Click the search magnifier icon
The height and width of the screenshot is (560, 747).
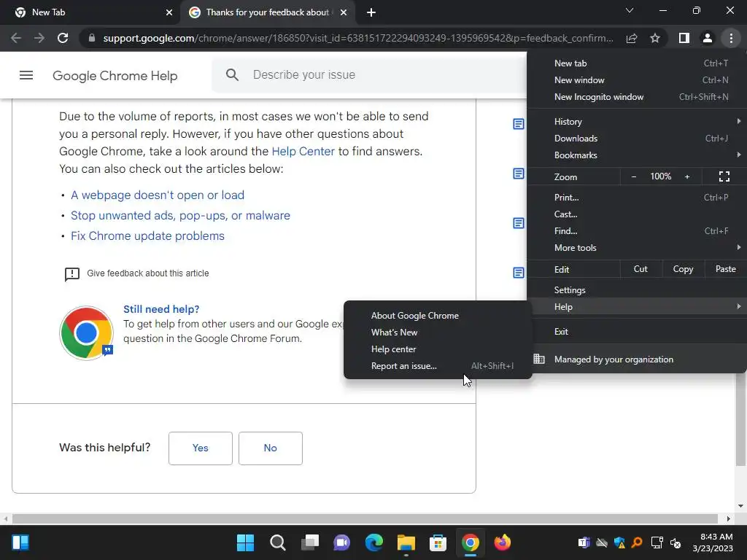tap(232, 75)
